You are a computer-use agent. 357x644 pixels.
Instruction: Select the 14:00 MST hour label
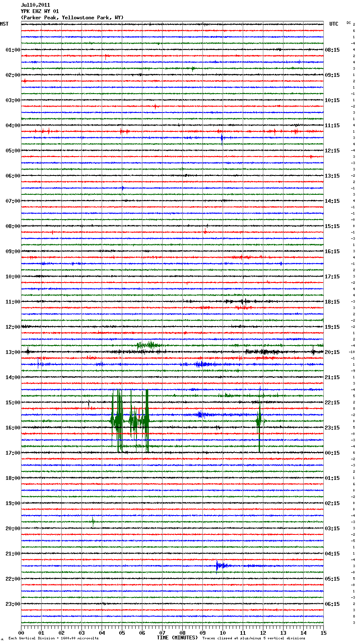point(13,377)
